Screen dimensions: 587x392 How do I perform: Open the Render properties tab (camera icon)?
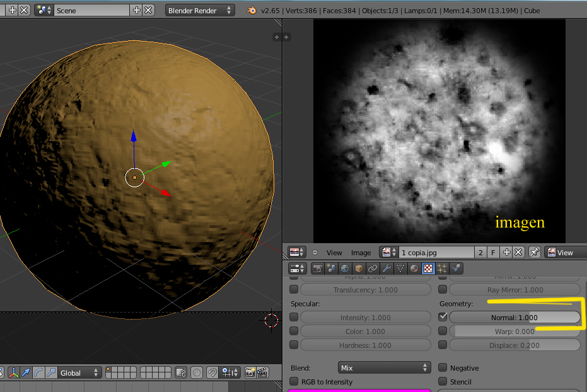317,268
